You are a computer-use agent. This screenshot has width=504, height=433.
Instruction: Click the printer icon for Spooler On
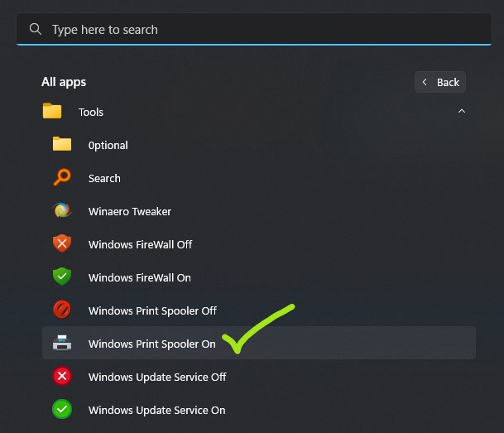tap(62, 343)
